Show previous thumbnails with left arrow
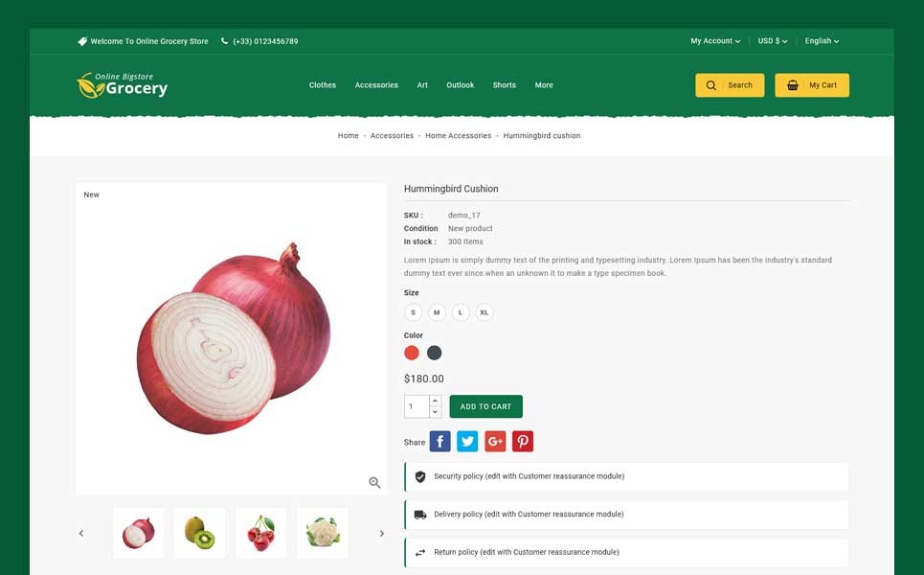 coord(81,533)
